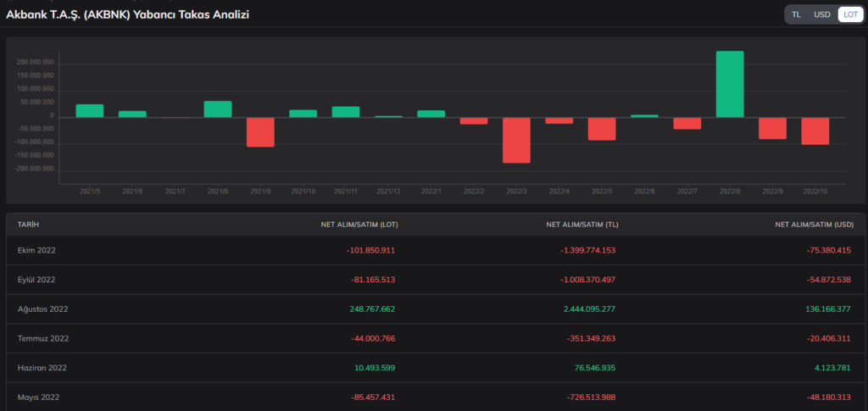The width and height of the screenshot is (868, 411).
Task: Click the red 2022/3 chart bar
Action: click(516, 140)
